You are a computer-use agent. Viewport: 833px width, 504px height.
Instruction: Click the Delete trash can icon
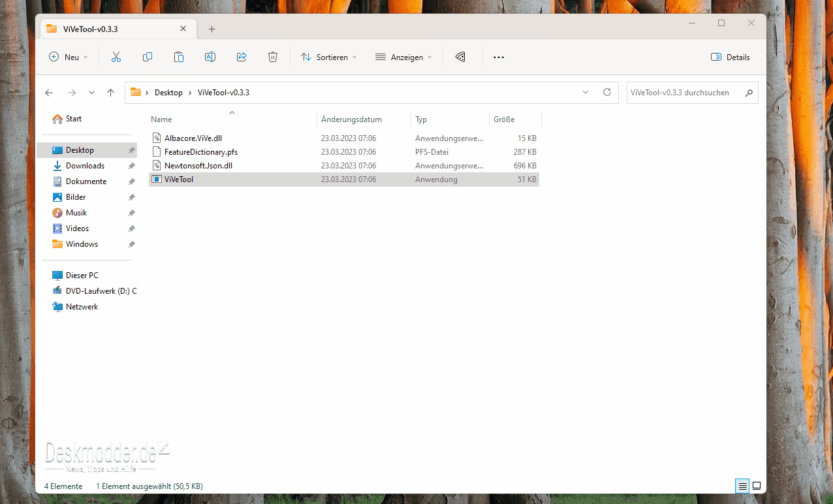pos(273,57)
